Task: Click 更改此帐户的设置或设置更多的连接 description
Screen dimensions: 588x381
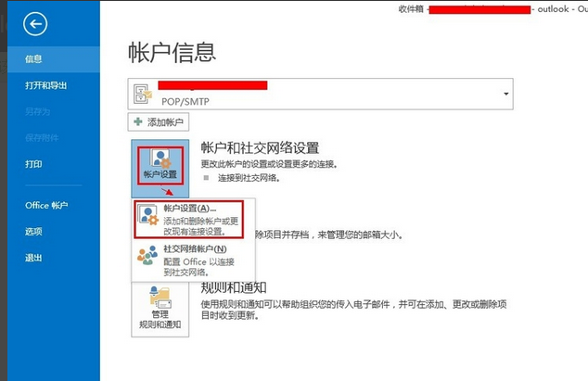Action: (270, 164)
